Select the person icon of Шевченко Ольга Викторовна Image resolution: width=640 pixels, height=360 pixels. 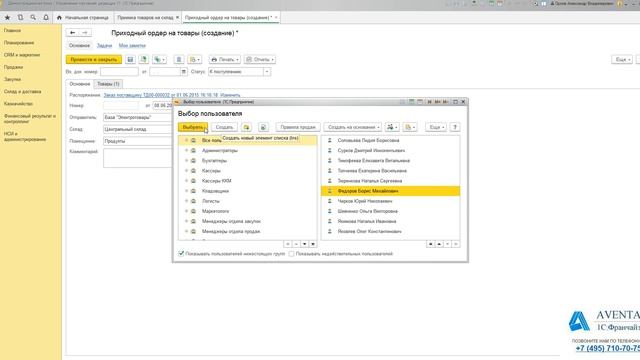(330, 211)
